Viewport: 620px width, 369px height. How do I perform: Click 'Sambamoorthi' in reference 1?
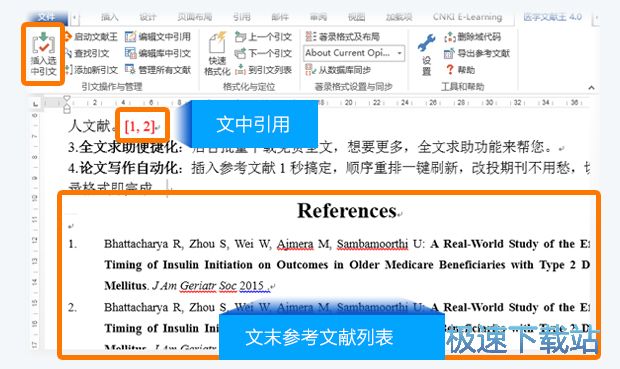point(372,244)
